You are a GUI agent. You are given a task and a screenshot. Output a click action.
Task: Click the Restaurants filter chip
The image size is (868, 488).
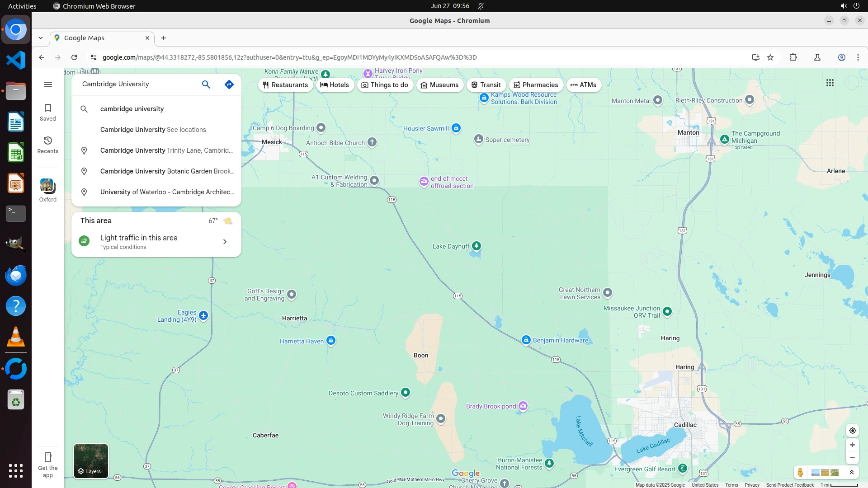[x=285, y=85]
